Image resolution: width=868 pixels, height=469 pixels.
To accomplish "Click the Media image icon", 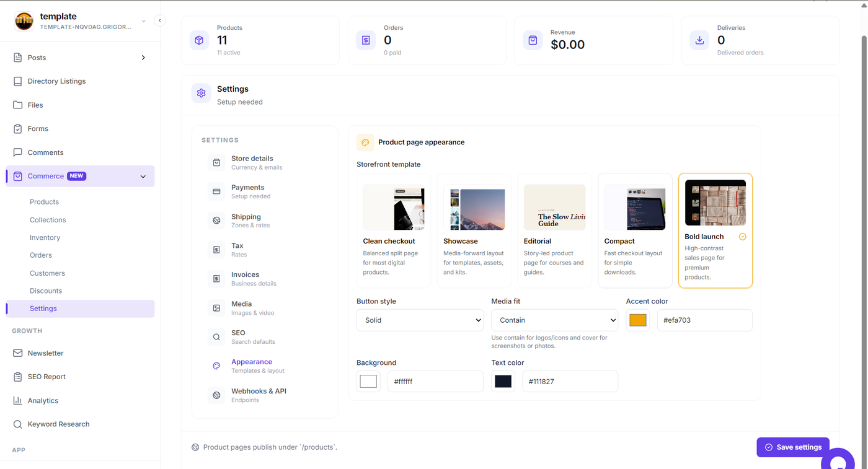I will click(216, 308).
